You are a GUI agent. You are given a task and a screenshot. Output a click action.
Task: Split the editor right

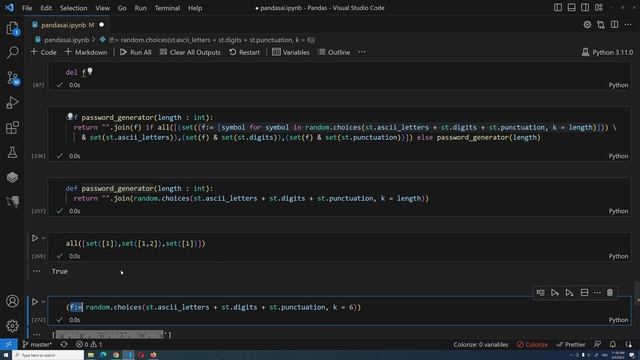(614, 24)
